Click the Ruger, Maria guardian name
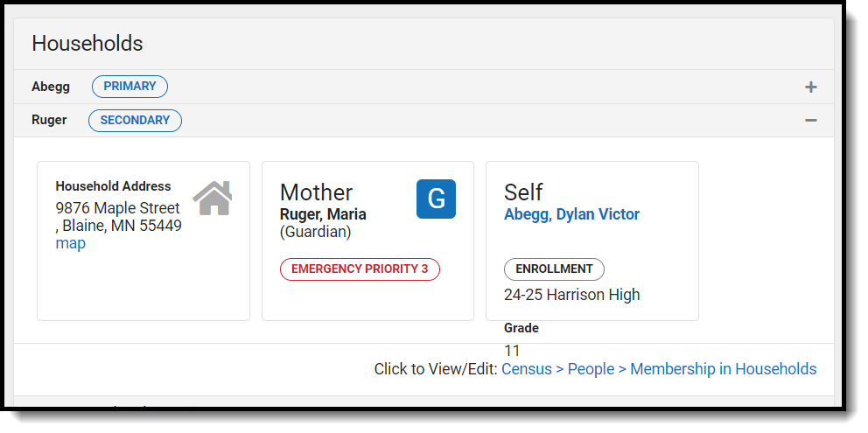The image size is (868, 433). [x=323, y=214]
